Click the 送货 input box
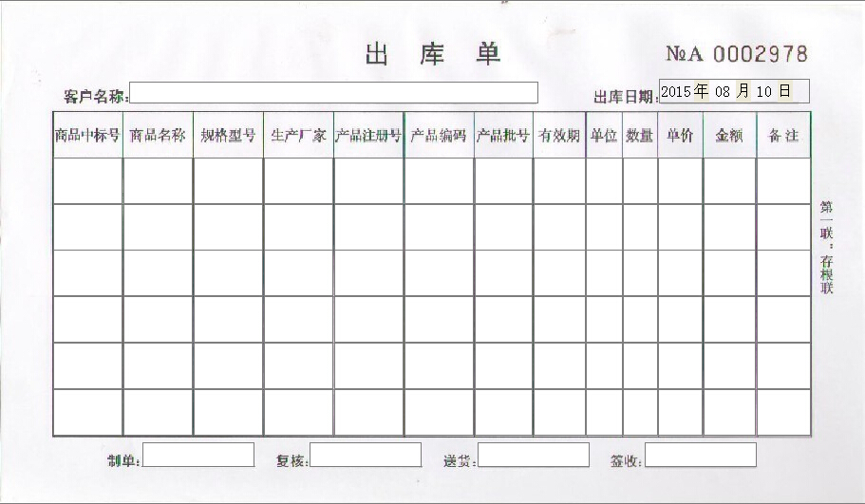 534,455
